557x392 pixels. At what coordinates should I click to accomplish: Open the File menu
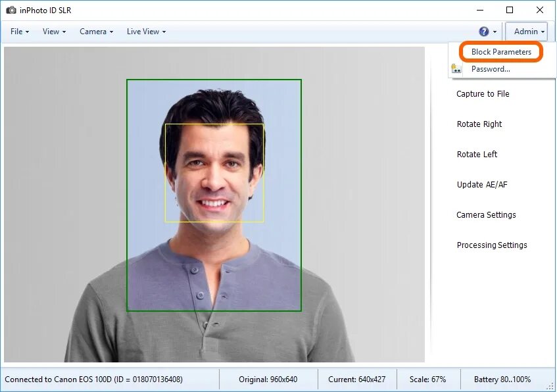(20, 32)
